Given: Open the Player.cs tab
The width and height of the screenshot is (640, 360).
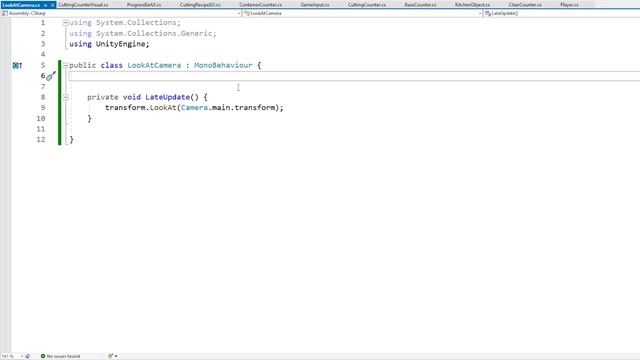Looking at the screenshot, I should (x=569, y=4).
